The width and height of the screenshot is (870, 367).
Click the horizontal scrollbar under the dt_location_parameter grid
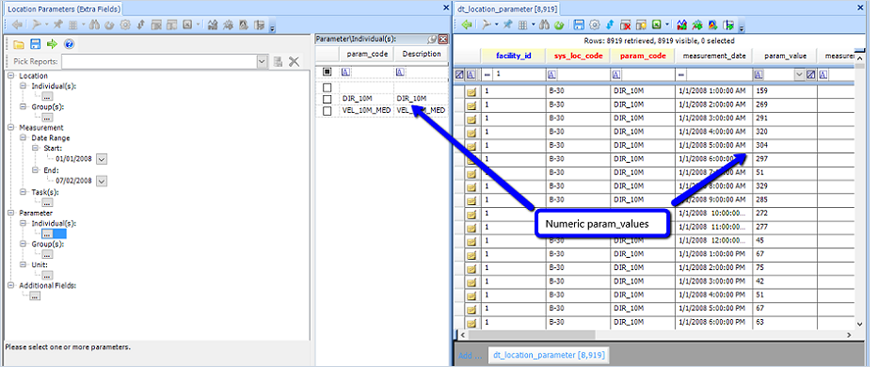pyautogui.click(x=655, y=335)
